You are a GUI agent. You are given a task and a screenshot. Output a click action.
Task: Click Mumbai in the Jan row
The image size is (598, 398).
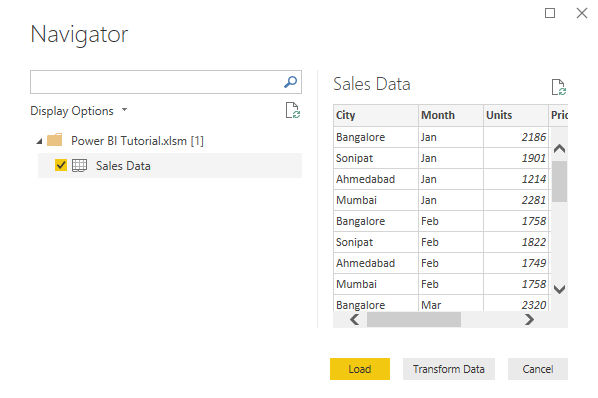(x=376, y=200)
